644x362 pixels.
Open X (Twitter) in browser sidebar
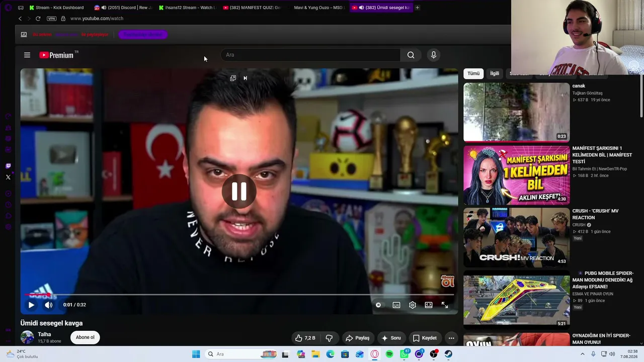pos(8,177)
